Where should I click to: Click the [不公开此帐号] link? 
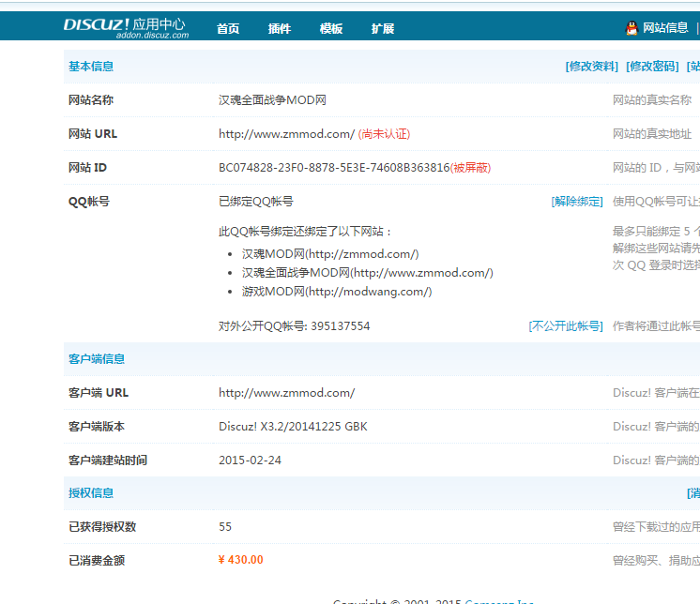pyautogui.click(x=566, y=326)
